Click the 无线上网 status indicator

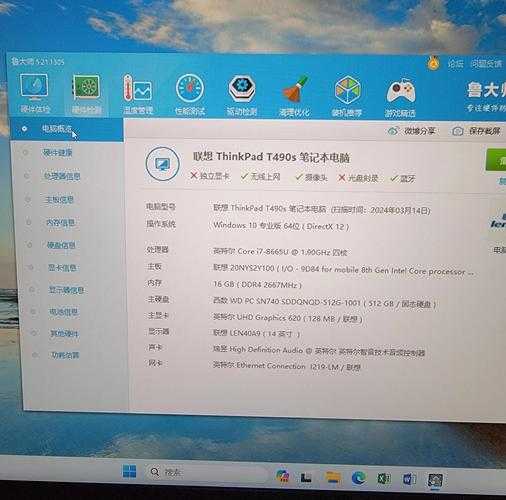coord(261,177)
